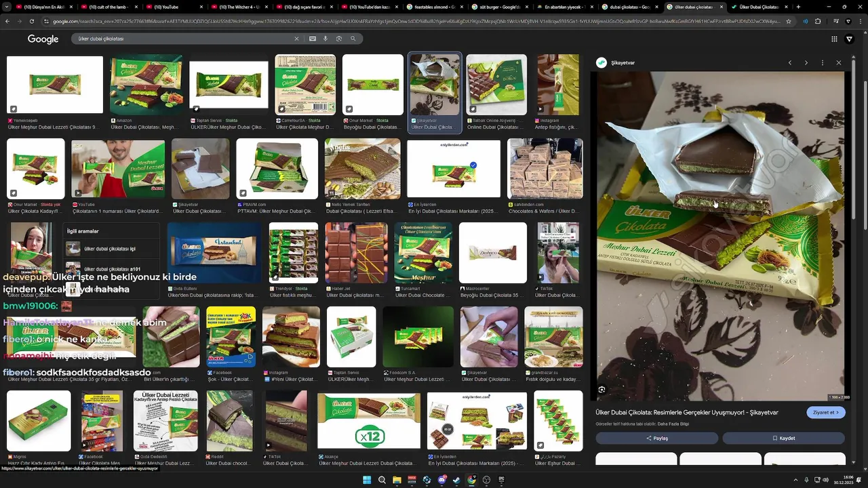Open Google apps grid icon

(x=834, y=39)
